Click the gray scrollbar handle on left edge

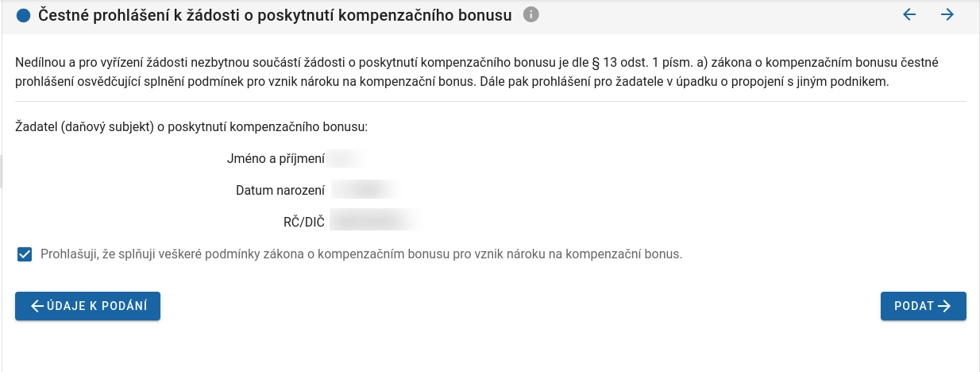pyautogui.click(x=2, y=171)
